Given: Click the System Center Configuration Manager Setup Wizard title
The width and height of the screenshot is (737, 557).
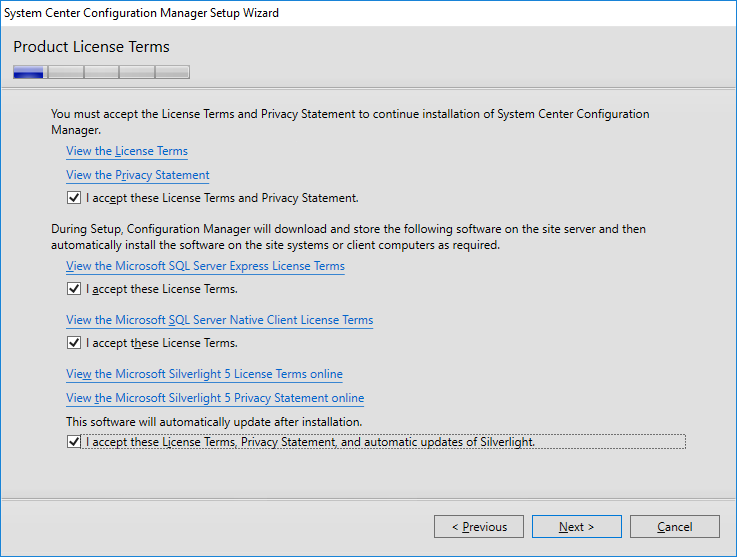Looking at the screenshot, I should click(141, 13).
